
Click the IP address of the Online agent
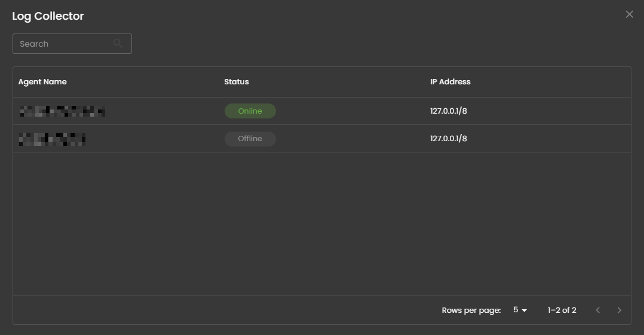pyautogui.click(x=449, y=111)
